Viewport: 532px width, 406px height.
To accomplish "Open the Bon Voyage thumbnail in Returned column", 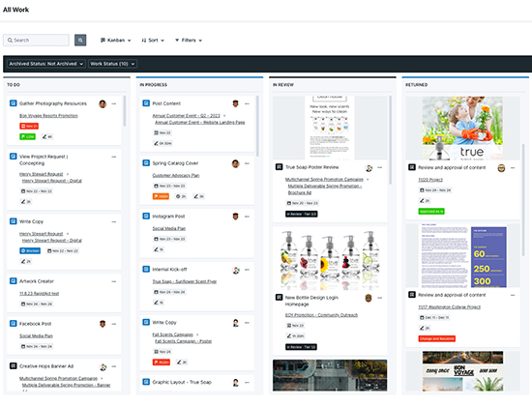I will 462,371.
